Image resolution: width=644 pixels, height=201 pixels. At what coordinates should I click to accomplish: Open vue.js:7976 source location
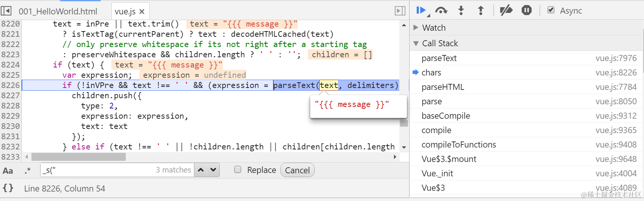click(616, 58)
